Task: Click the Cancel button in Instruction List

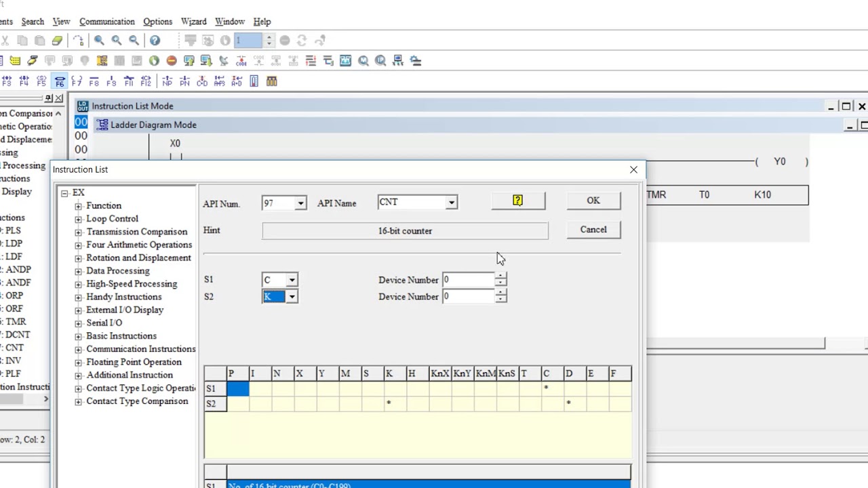Action: pyautogui.click(x=593, y=230)
